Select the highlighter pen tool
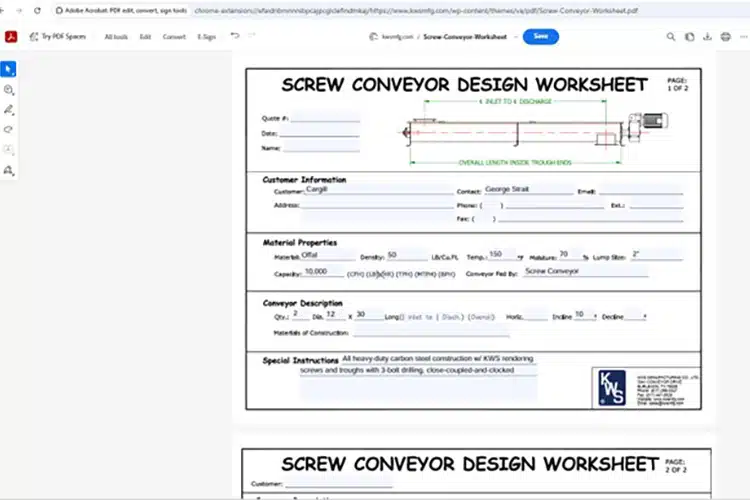Viewport: 750px width, 500px height. pyautogui.click(x=9, y=110)
